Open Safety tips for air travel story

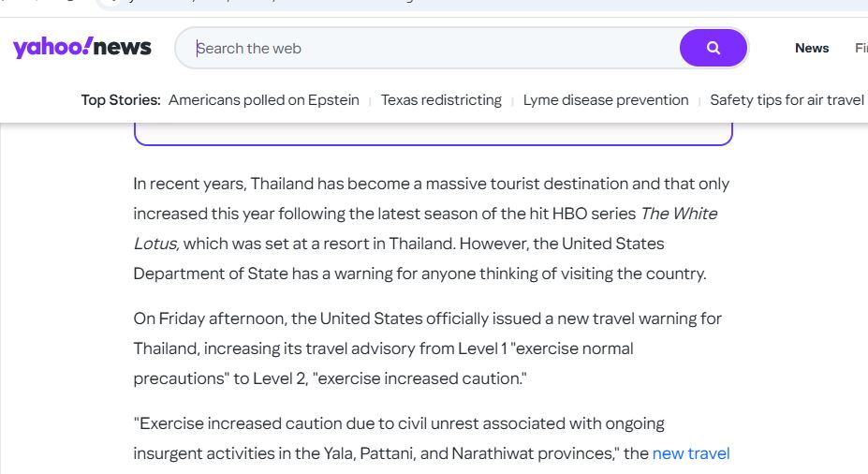[x=787, y=100]
